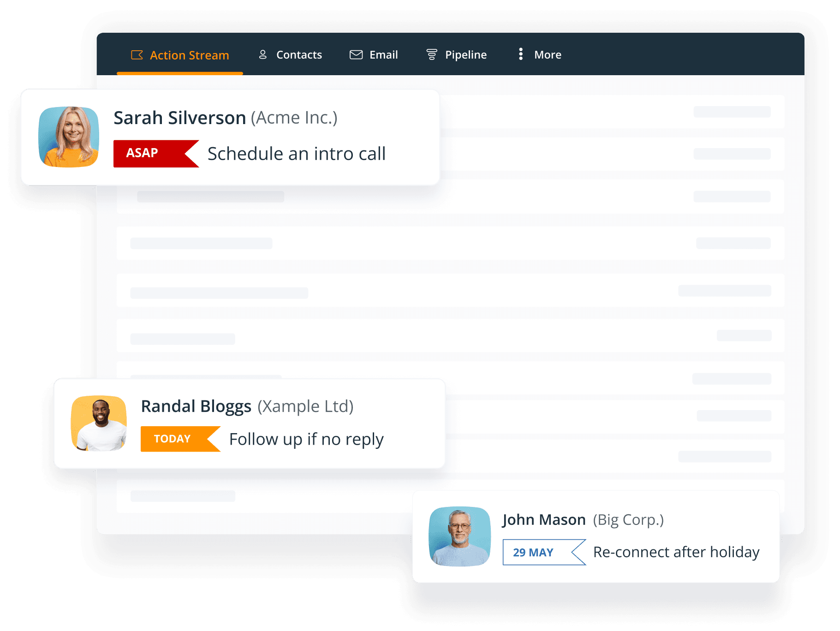Expand the More menu
Viewport: 840px width, 631px height.
coord(548,55)
